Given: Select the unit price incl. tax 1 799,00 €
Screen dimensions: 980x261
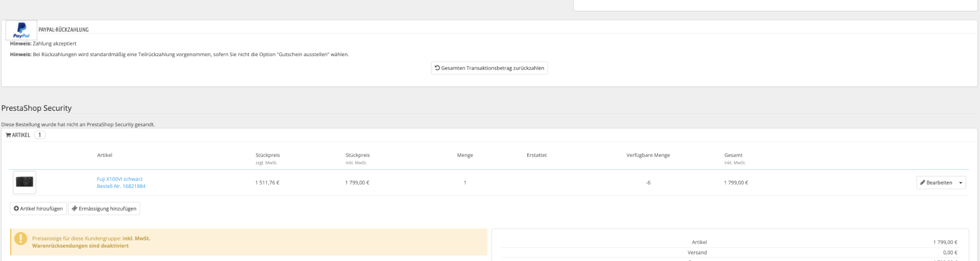Looking at the screenshot, I should (x=357, y=183).
